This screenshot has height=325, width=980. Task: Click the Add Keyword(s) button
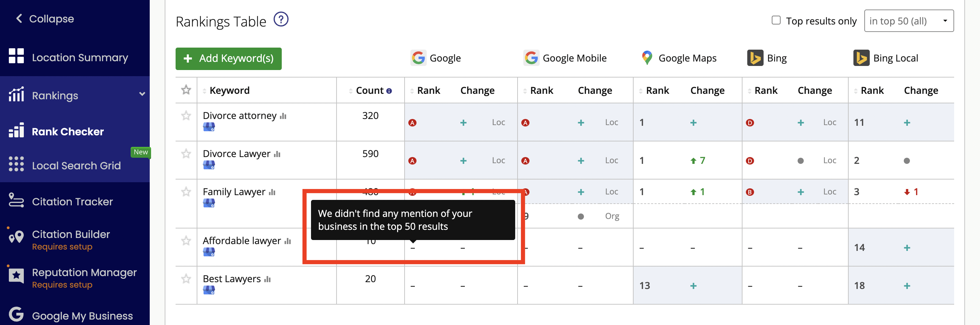pos(228,58)
